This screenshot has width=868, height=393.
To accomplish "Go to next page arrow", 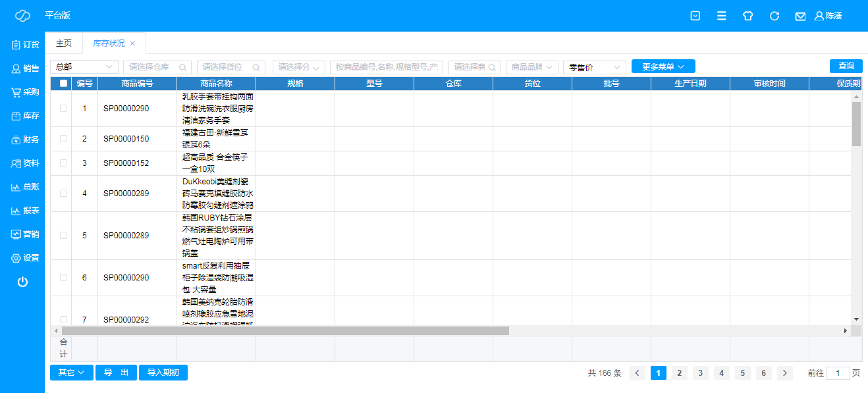I will [x=785, y=373].
